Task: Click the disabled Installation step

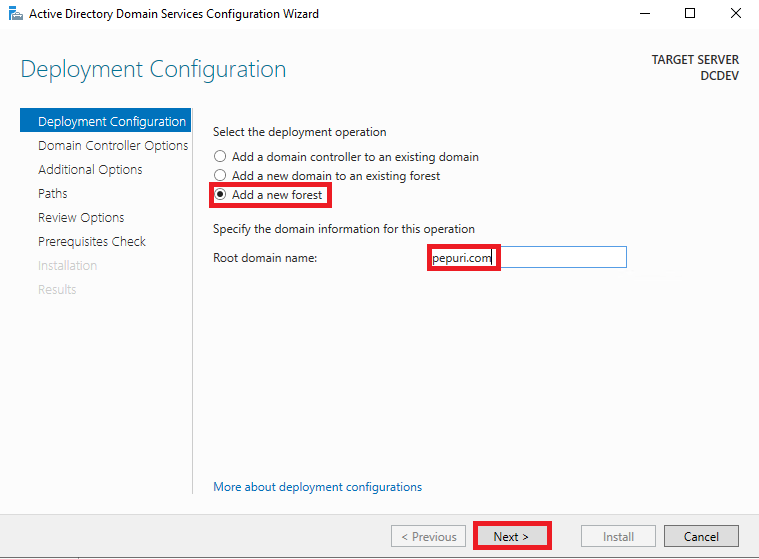Action: (67, 266)
